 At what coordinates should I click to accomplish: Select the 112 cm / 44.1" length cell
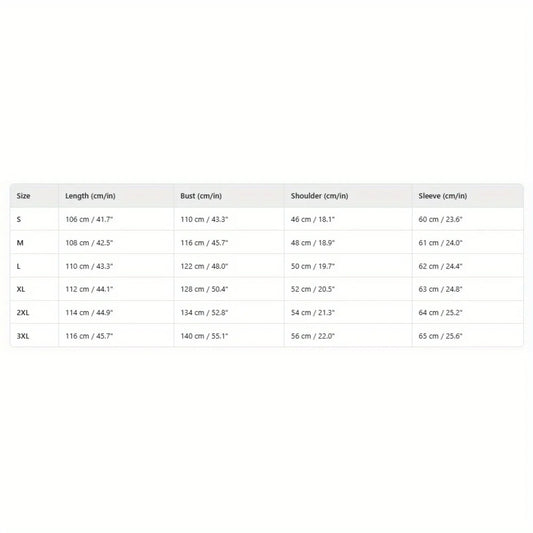point(89,289)
